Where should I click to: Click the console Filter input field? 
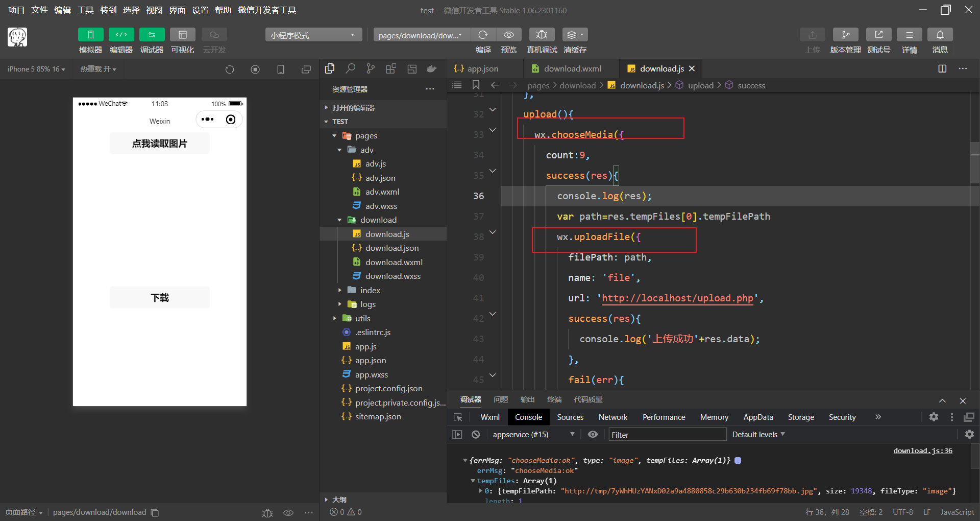(x=667, y=435)
